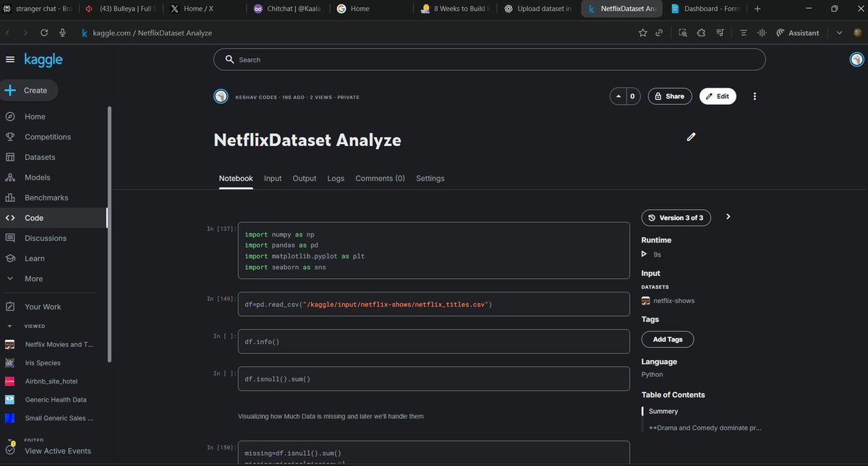Open the Settings tab
Screen dimensions: 868x466
430,178
